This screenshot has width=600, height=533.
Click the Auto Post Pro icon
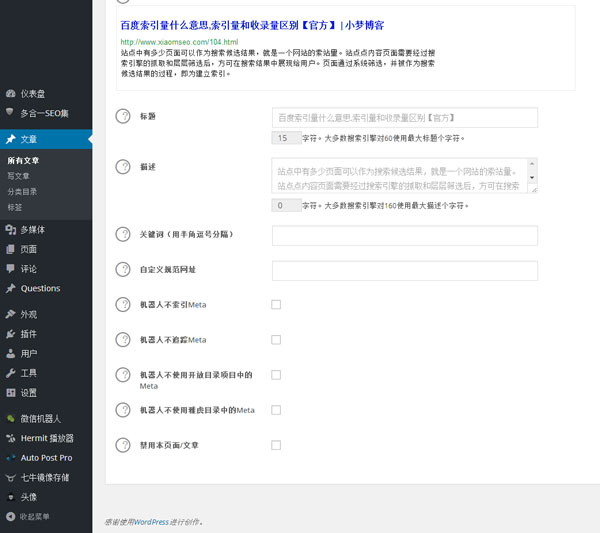(11, 458)
